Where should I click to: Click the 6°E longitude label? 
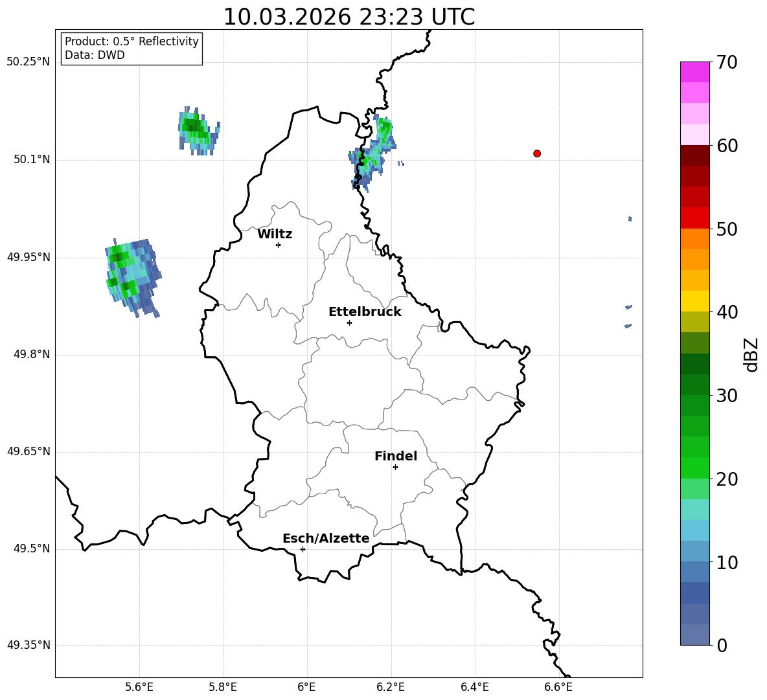click(306, 687)
